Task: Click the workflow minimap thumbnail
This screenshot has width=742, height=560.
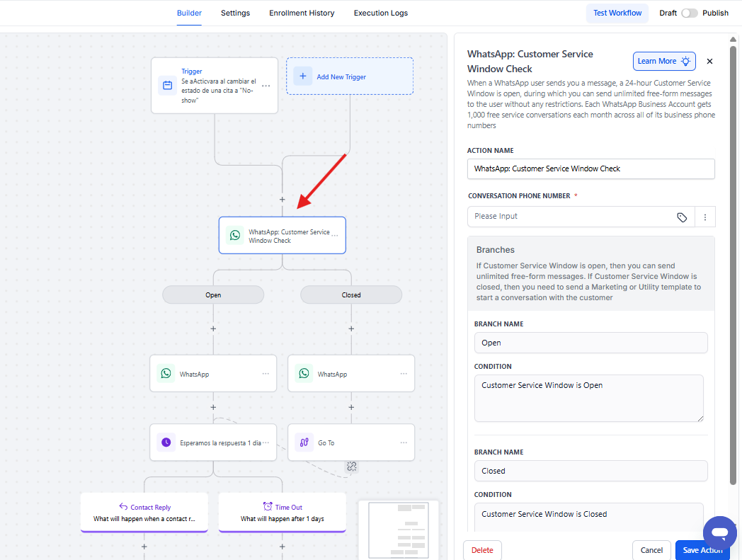Action: click(398, 530)
